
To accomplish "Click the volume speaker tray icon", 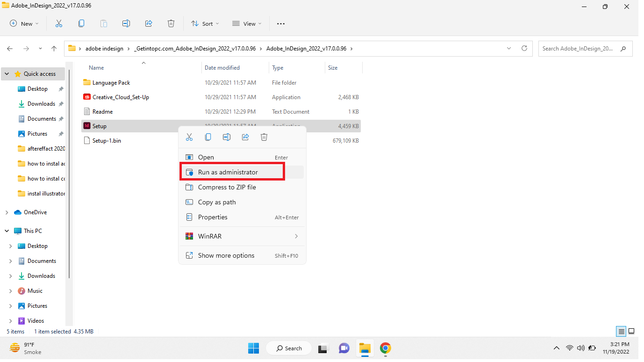I will (581, 348).
